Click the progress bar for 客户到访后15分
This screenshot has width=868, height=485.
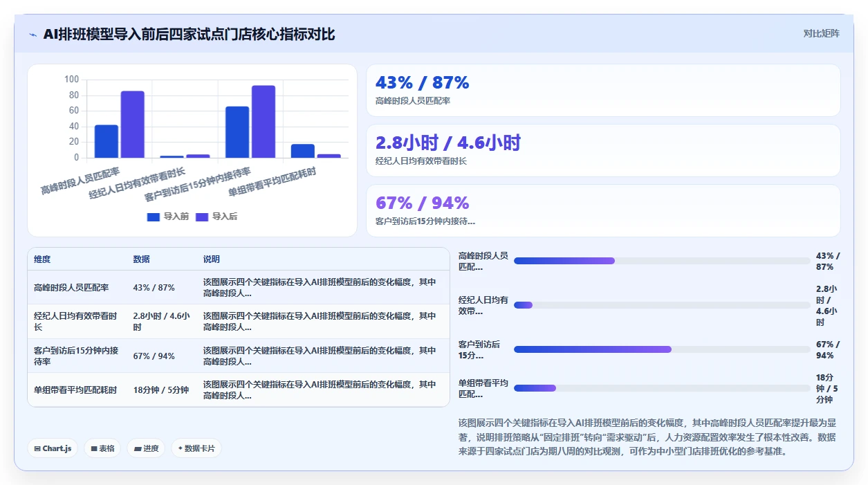(662, 349)
